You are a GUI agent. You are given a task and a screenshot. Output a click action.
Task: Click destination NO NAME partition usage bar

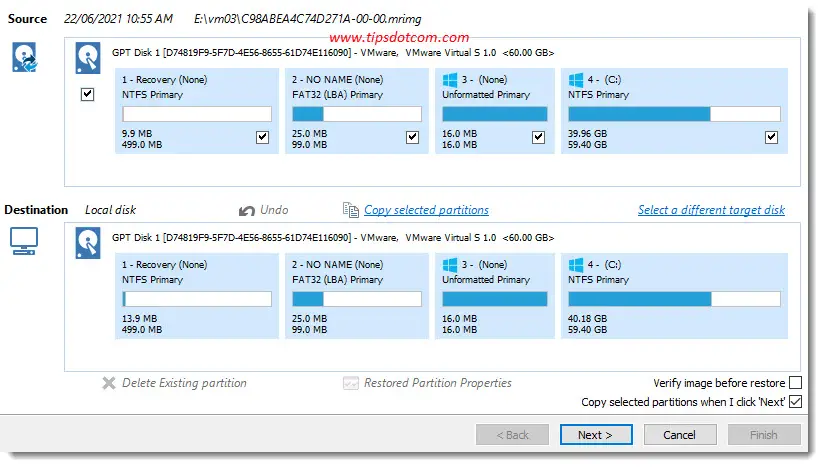[x=357, y=299]
